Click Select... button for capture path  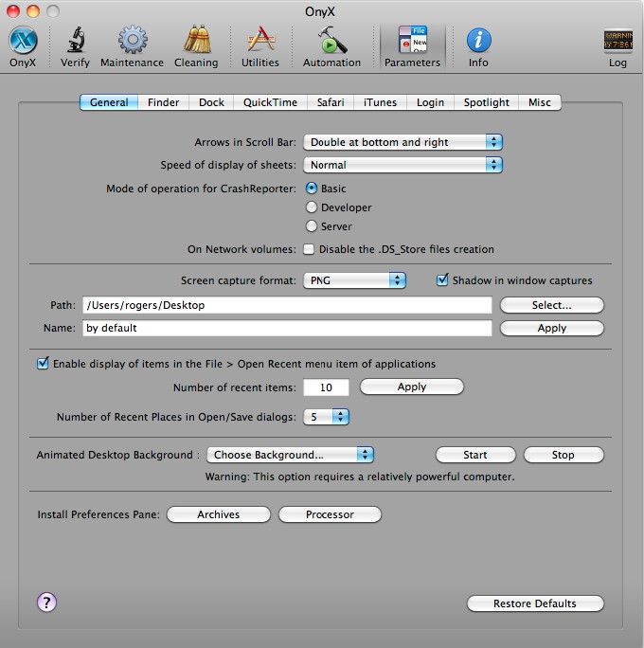coord(552,305)
